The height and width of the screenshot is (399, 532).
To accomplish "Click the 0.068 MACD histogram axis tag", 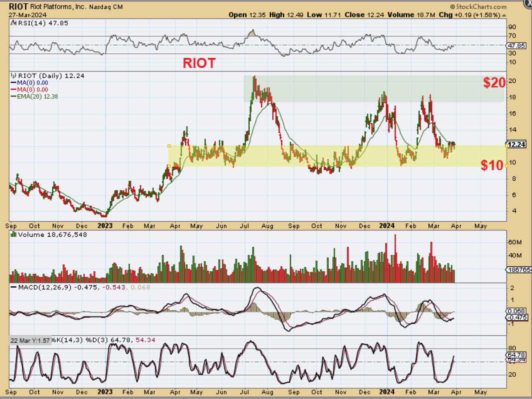I will click(516, 311).
